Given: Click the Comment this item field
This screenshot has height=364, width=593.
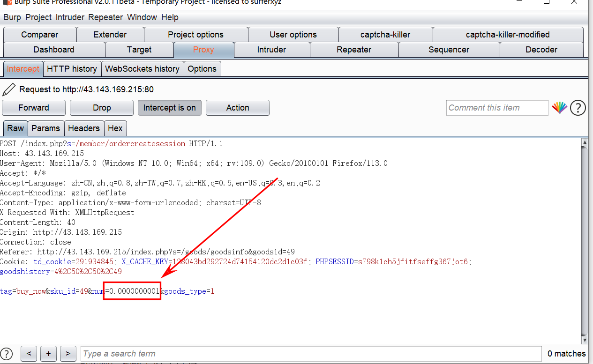Looking at the screenshot, I should [x=497, y=108].
